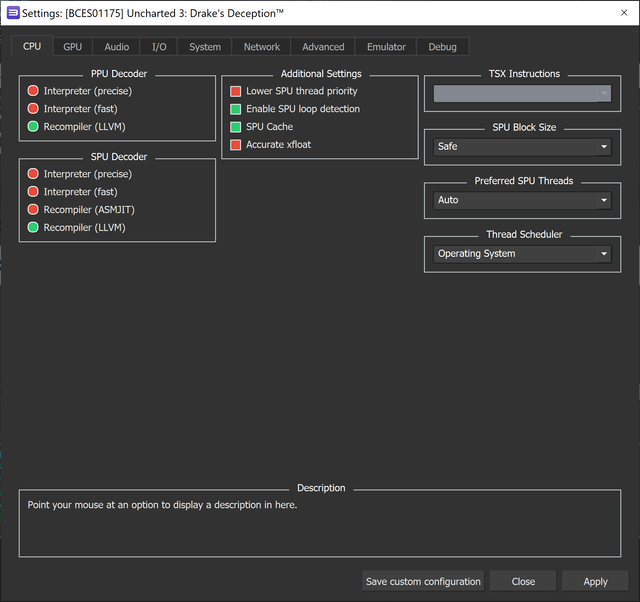Click the window title text
640x602 pixels.
153,13
